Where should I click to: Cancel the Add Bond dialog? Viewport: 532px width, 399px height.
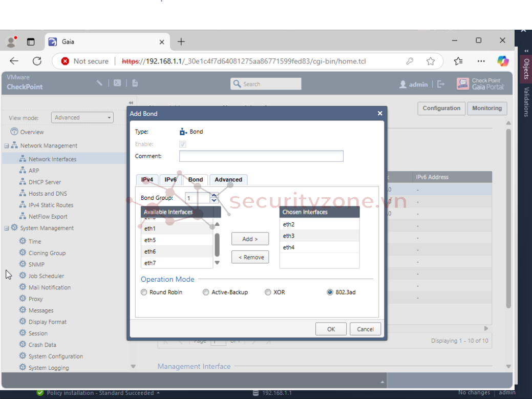coord(365,329)
